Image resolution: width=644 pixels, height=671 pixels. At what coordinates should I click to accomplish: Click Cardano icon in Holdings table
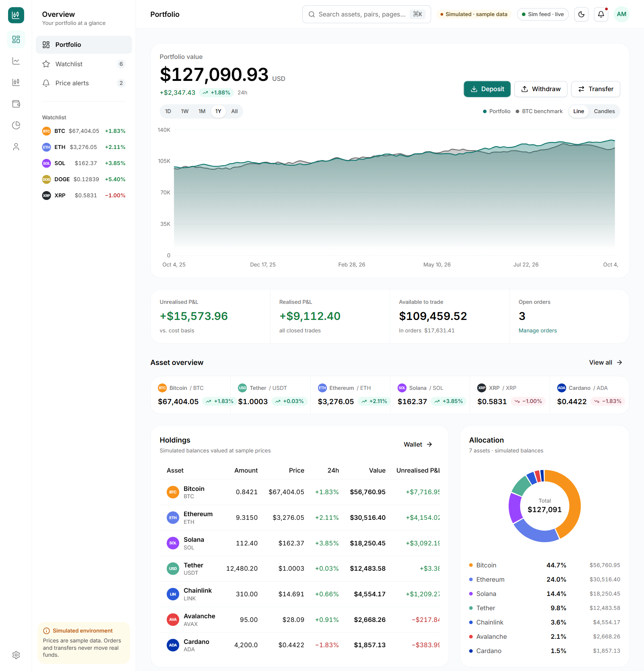[x=173, y=645]
